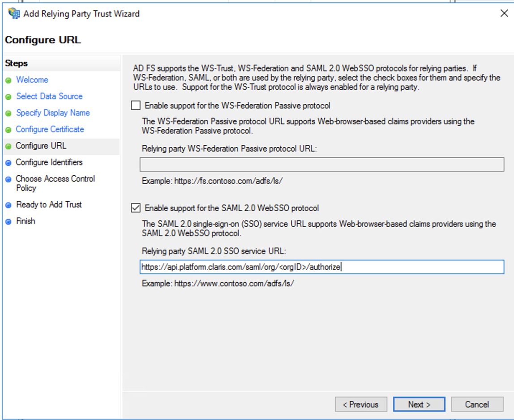Go to the Configure Certificate step
The width and height of the screenshot is (514, 420).
(50, 129)
